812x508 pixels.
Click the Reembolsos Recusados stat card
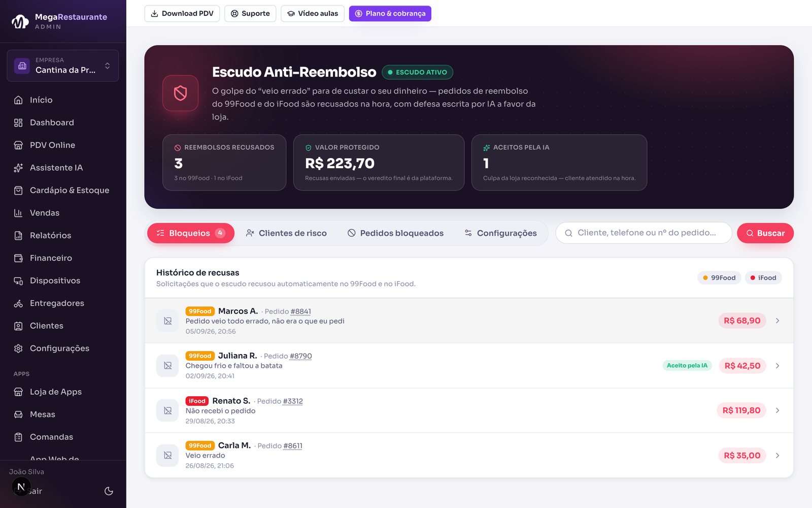tap(224, 163)
